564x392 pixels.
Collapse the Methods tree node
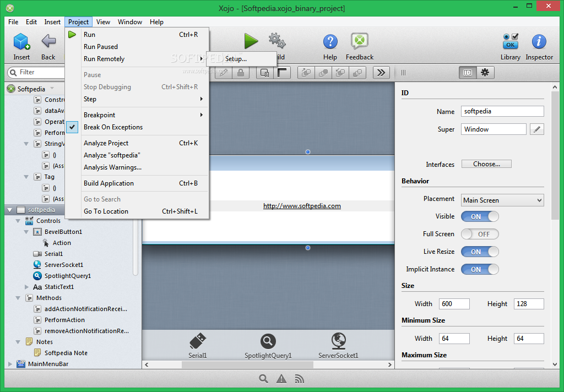pos(18,298)
